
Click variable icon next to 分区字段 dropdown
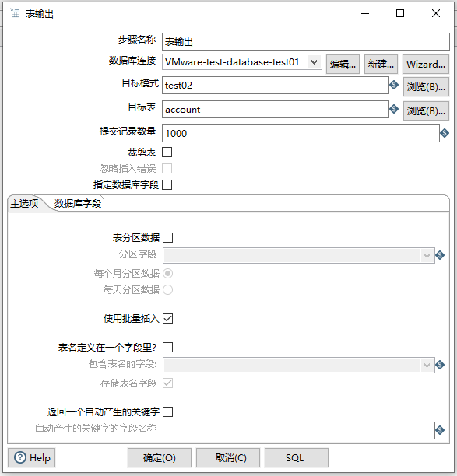[440, 255]
